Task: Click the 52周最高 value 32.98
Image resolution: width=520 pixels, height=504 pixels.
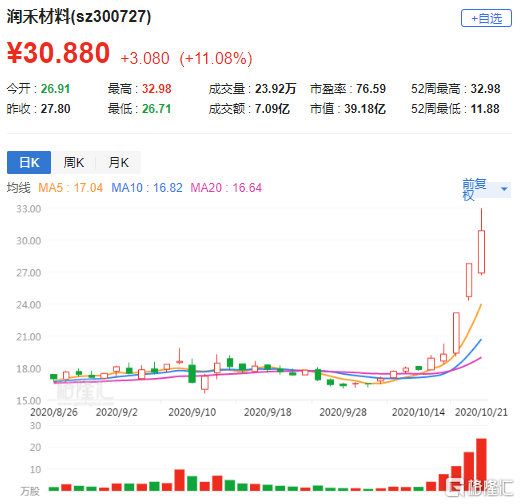Action: click(485, 89)
